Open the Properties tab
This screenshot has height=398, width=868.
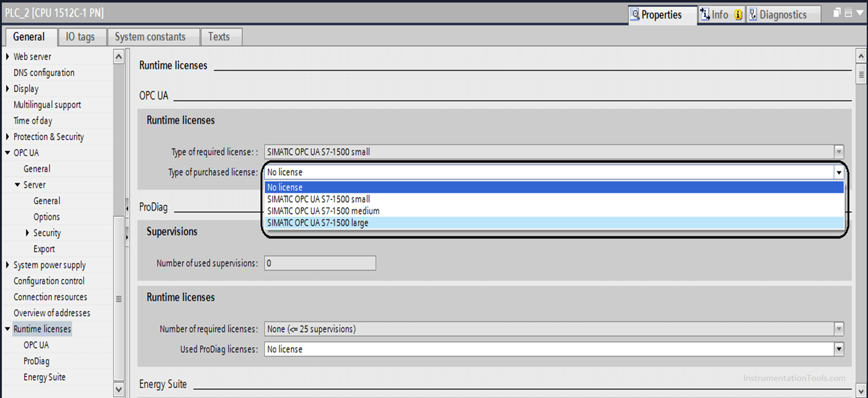662,15
